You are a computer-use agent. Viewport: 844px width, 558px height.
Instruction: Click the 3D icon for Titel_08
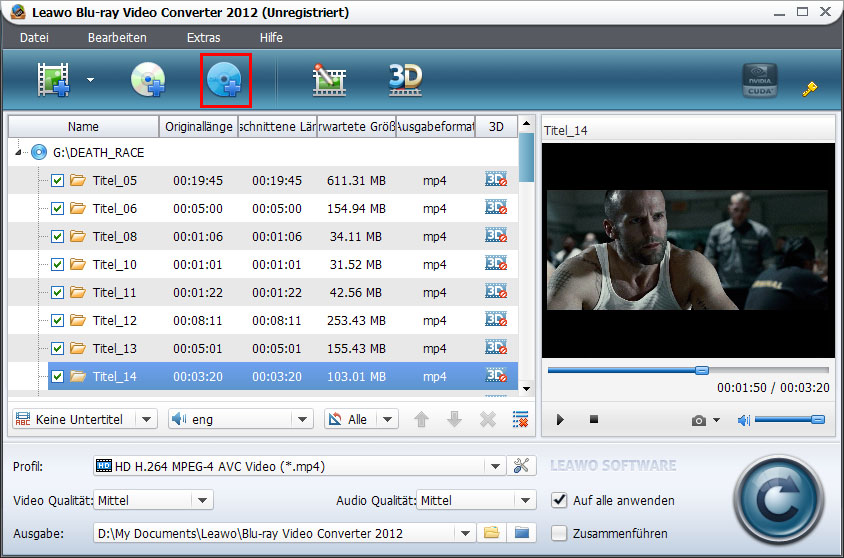click(x=496, y=235)
